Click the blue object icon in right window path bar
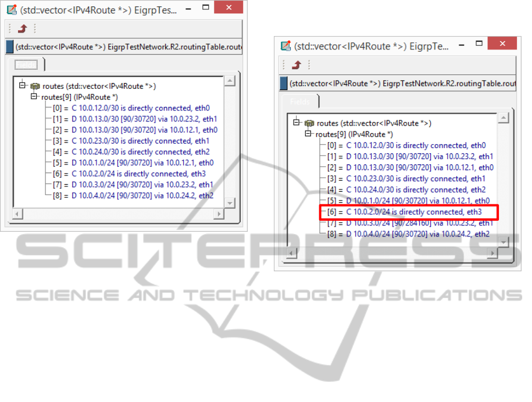The width and height of the screenshot is (532, 402). pos(284,84)
